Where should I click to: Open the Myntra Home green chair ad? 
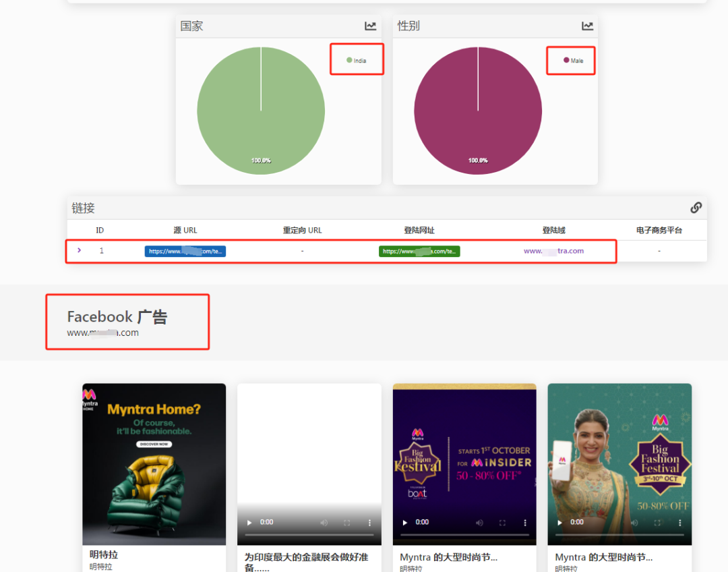pyautogui.click(x=154, y=464)
